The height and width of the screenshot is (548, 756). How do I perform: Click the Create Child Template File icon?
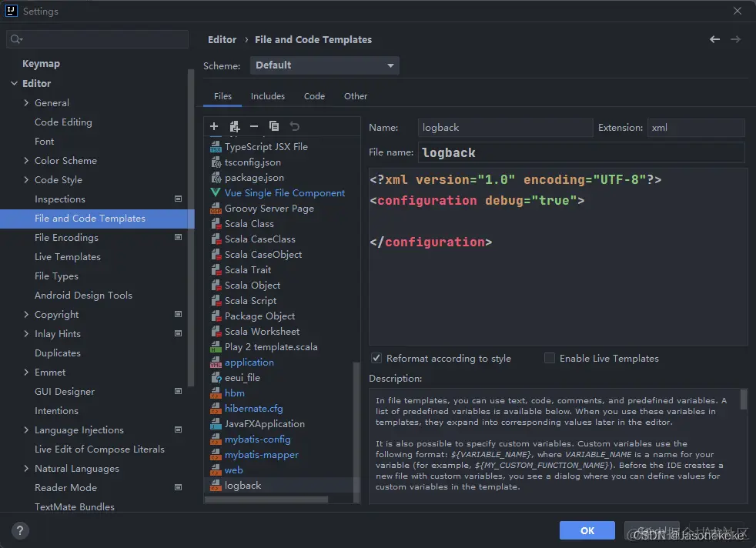pos(234,126)
